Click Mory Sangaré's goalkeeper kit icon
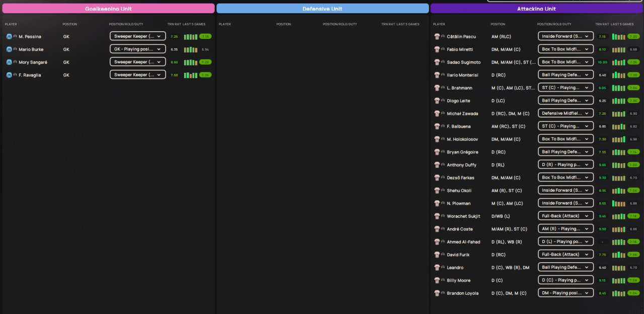Viewport: 644px width, 314px height. coord(9,62)
